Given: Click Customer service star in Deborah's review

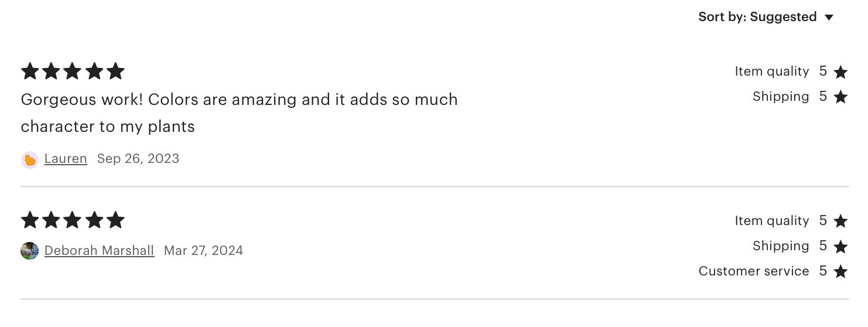Looking at the screenshot, I should click(x=840, y=272).
